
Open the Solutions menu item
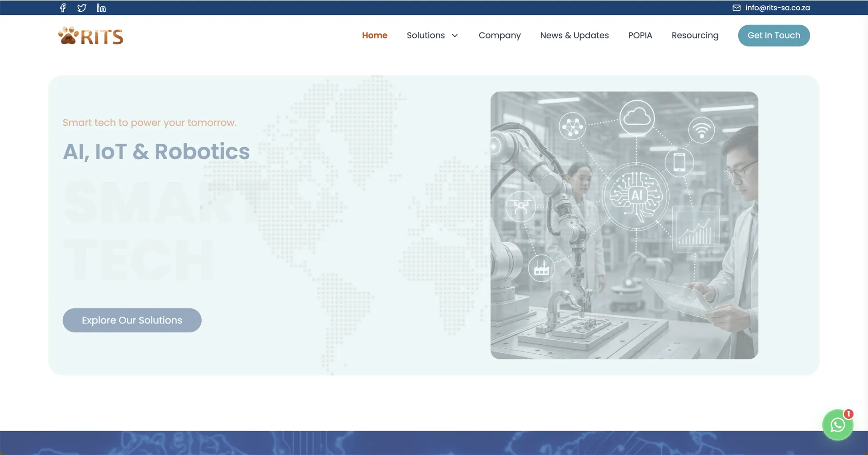click(425, 35)
